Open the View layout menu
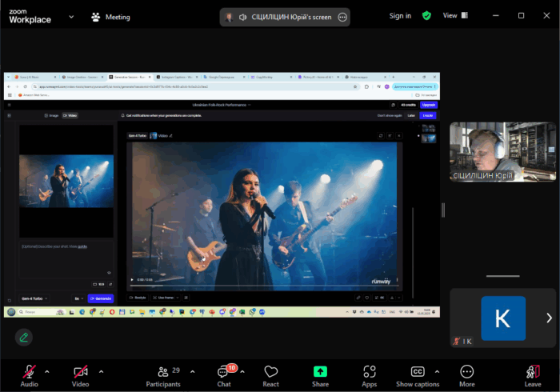560x392 pixels. pyautogui.click(x=454, y=15)
